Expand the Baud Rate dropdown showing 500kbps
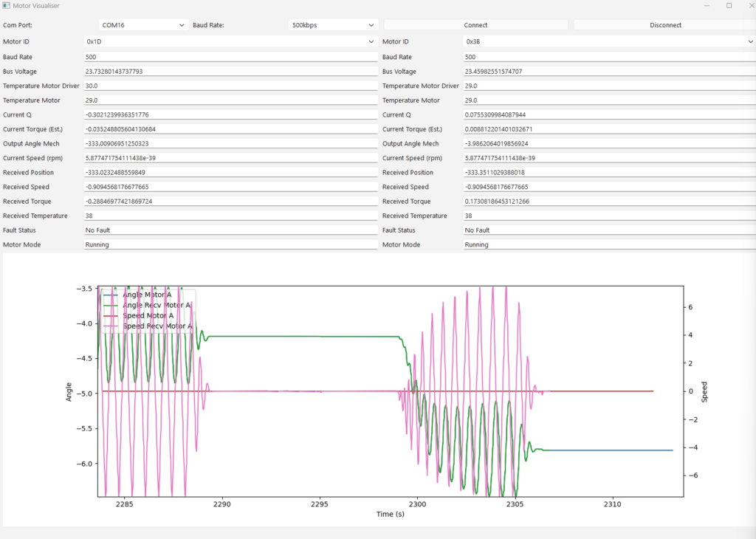Viewport: 756px width, 539px height. click(333, 25)
